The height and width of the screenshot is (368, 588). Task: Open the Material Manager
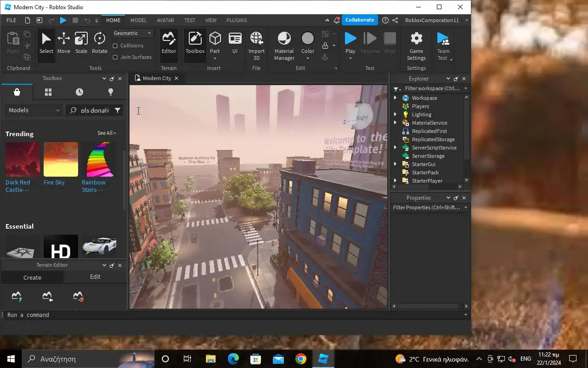click(x=284, y=46)
